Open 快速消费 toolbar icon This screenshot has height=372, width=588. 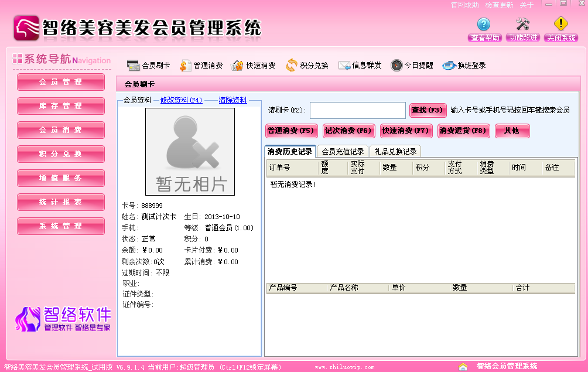(x=237, y=66)
